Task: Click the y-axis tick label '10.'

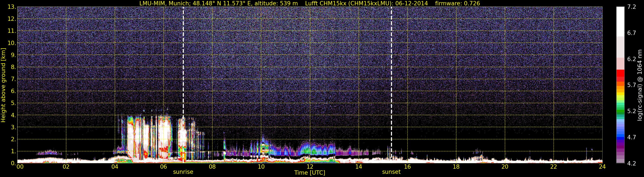Action: point(12,43)
